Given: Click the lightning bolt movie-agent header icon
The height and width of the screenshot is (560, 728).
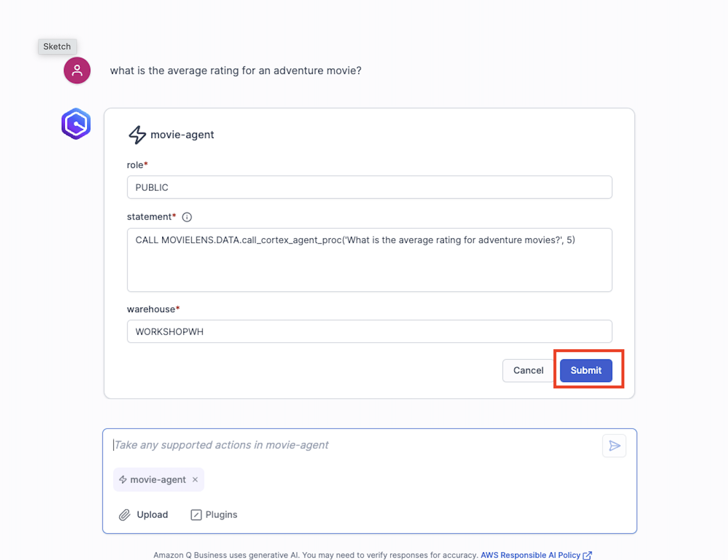Looking at the screenshot, I should [137, 135].
